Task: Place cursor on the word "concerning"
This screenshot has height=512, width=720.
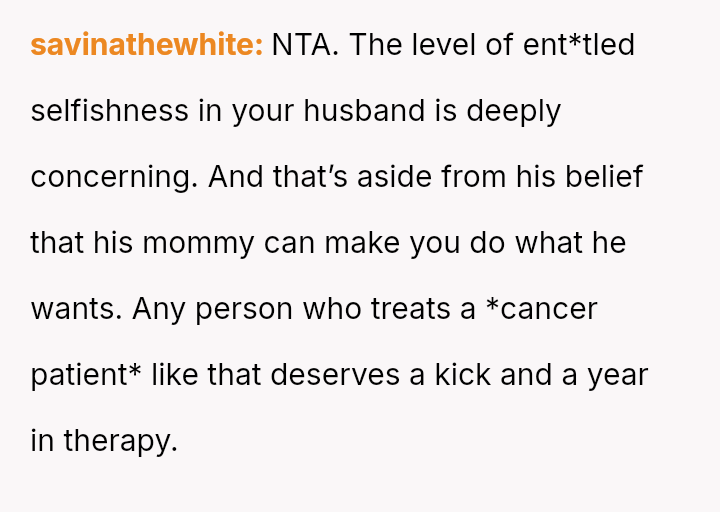Action: 111,177
